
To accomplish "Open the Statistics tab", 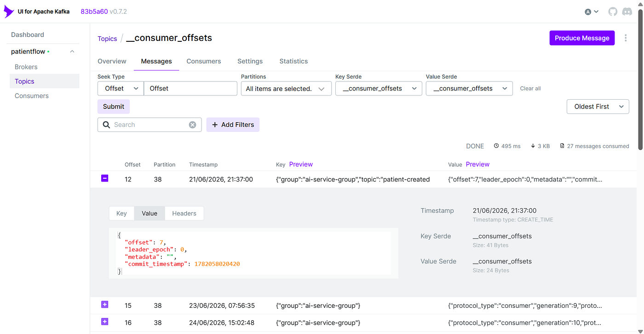I will pyautogui.click(x=293, y=61).
